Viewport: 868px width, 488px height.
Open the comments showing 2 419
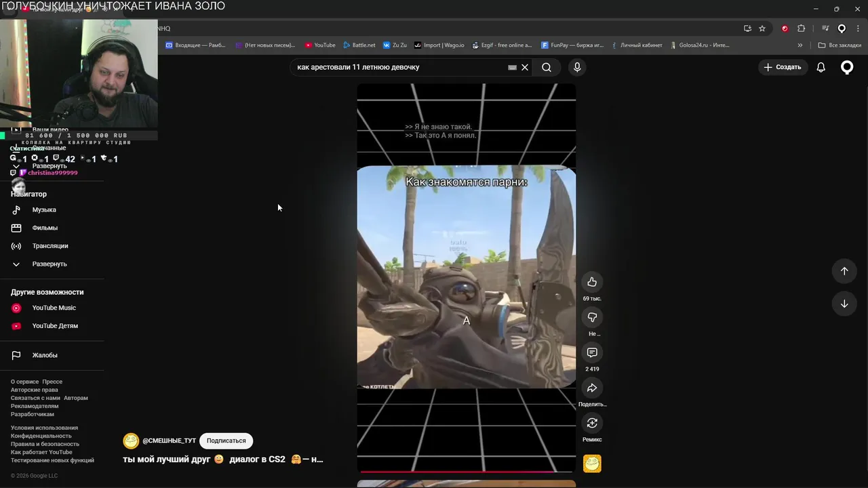(592, 352)
